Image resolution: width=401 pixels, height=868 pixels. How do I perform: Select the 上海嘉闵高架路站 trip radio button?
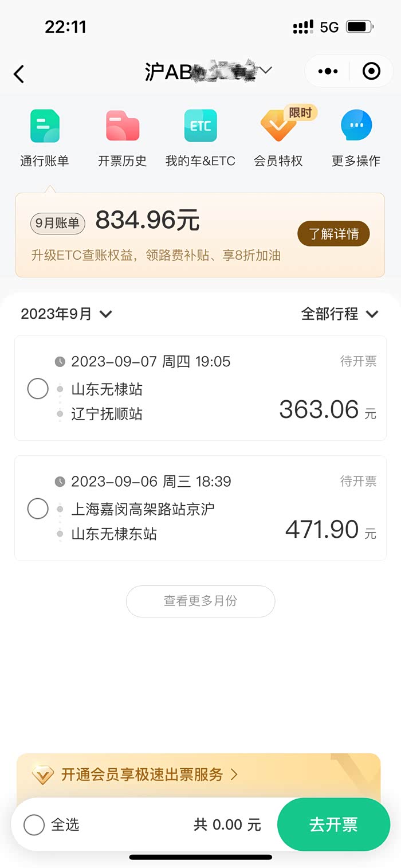coord(38,509)
